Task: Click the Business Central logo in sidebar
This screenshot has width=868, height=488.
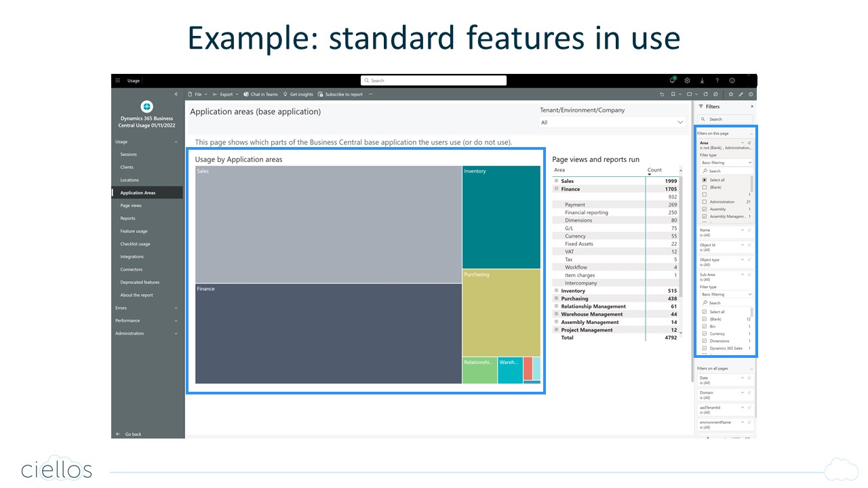Action: click(x=147, y=106)
